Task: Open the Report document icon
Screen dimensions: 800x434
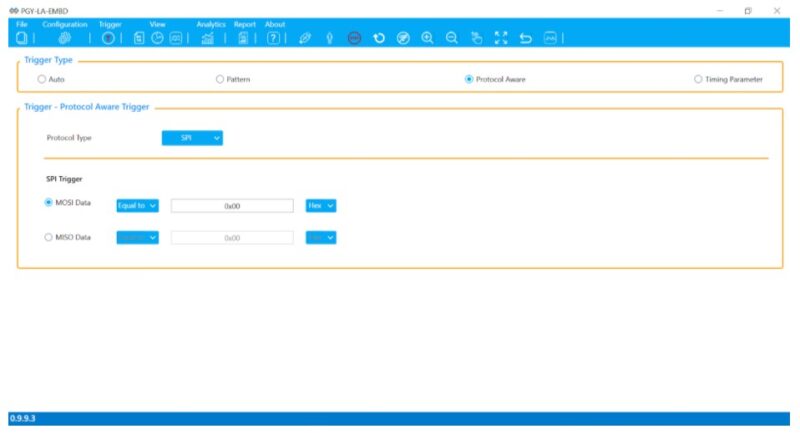Action: coord(242,38)
